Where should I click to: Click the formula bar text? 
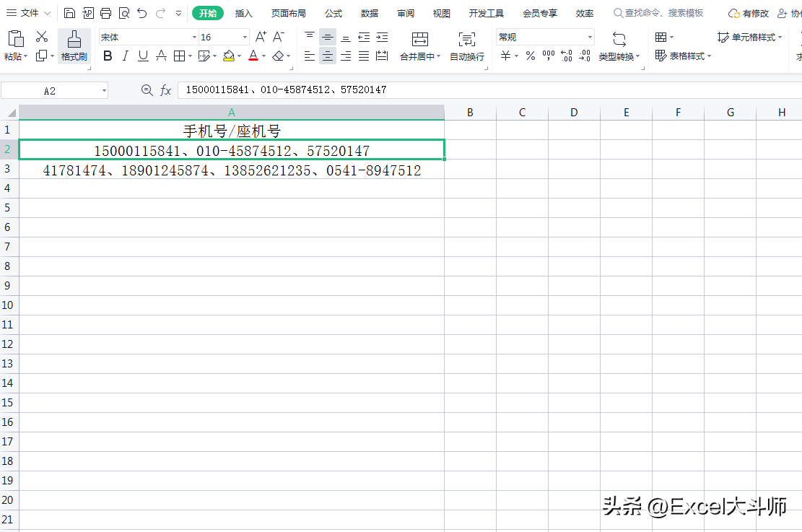pos(286,90)
